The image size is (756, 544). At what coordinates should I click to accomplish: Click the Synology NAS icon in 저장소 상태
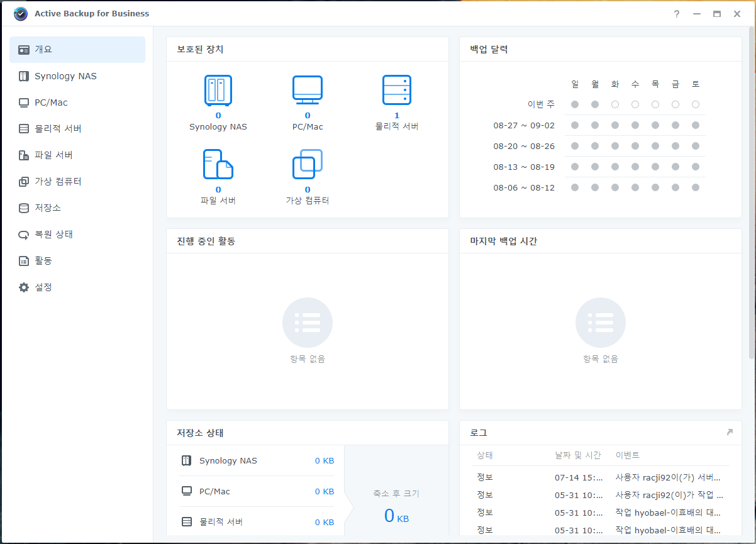(x=186, y=461)
